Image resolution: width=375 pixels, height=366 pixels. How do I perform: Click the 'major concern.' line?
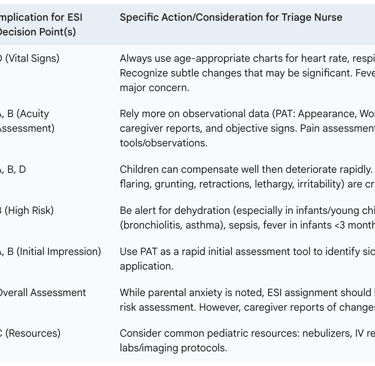click(x=154, y=88)
